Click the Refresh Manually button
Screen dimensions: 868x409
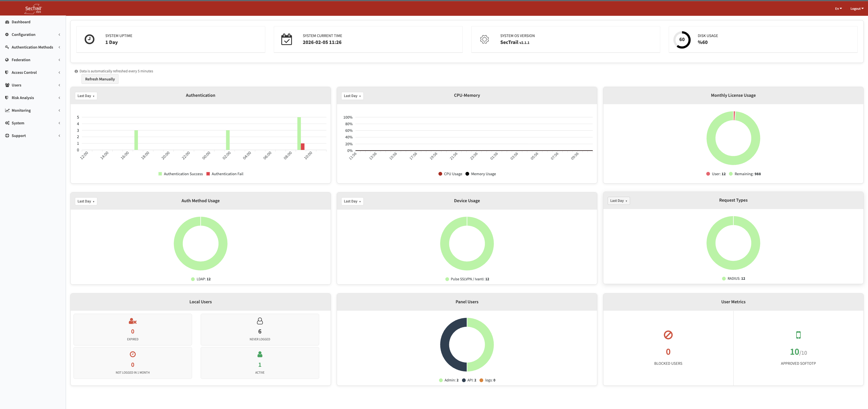click(x=100, y=79)
